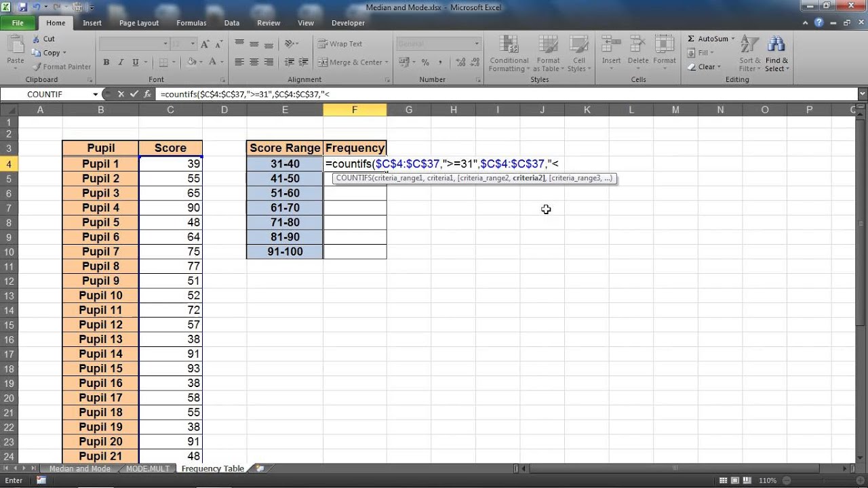
Task: Open the Conditional Formatting dropdown
Action: click(x=509, y=54)
